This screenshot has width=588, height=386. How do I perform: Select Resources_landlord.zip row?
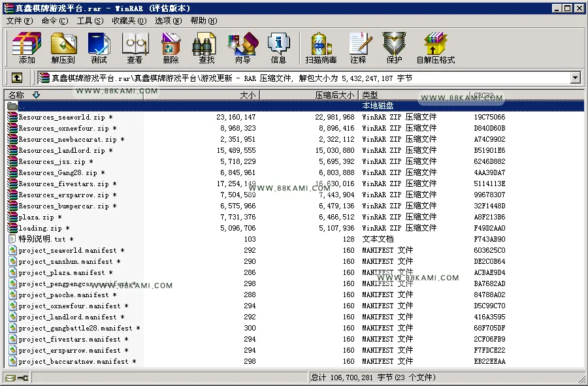[x=295, y=150]
